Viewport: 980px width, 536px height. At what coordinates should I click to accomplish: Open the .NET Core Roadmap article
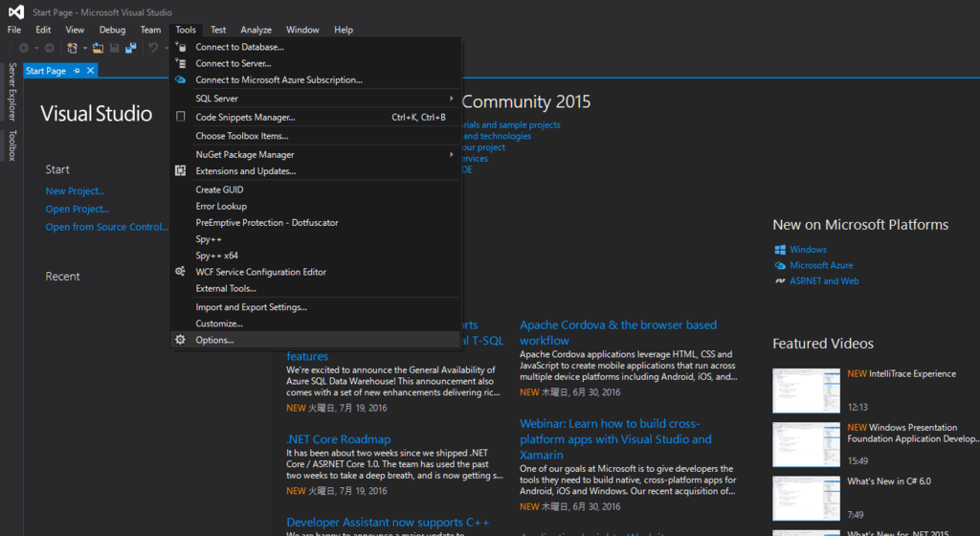338,439
